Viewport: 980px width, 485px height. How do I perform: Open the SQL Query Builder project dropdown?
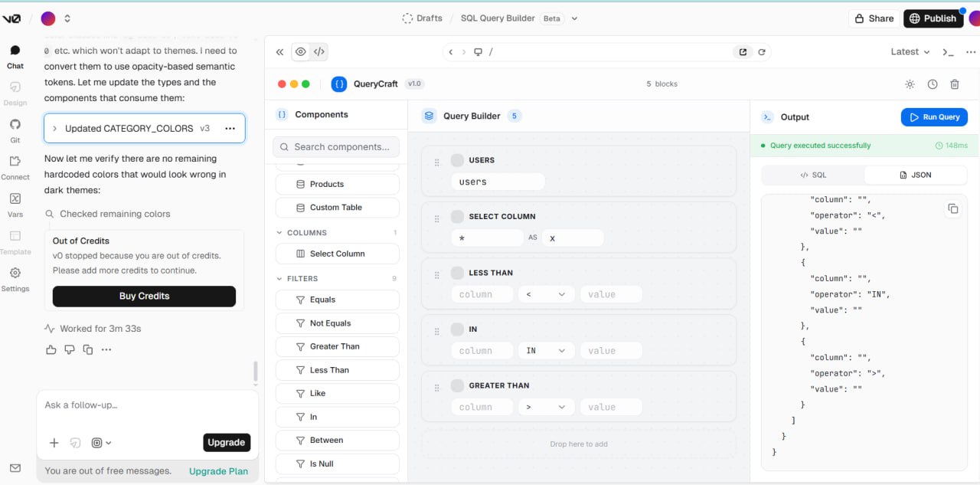click(575, 18)
